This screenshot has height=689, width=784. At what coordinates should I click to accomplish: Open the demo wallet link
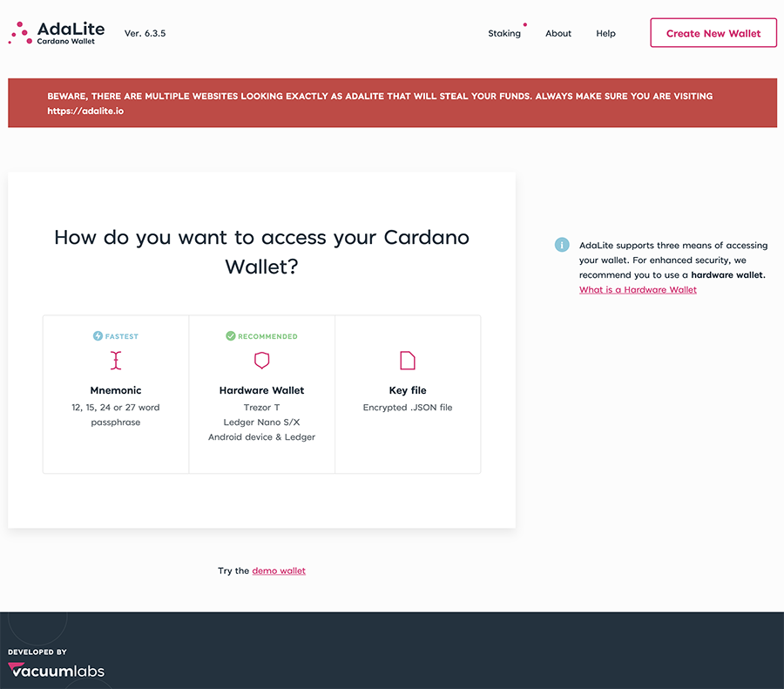click(x=279, y=571)
